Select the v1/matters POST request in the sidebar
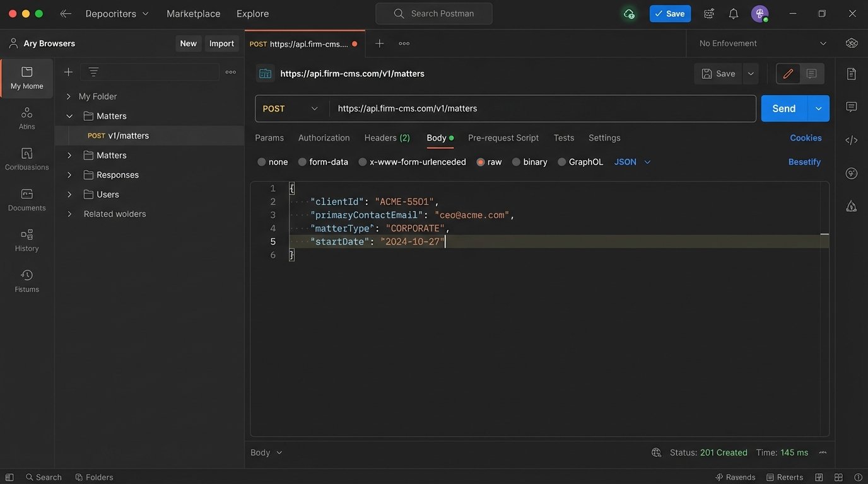Screen dimensions: 868x484 [x=126, y=135]
